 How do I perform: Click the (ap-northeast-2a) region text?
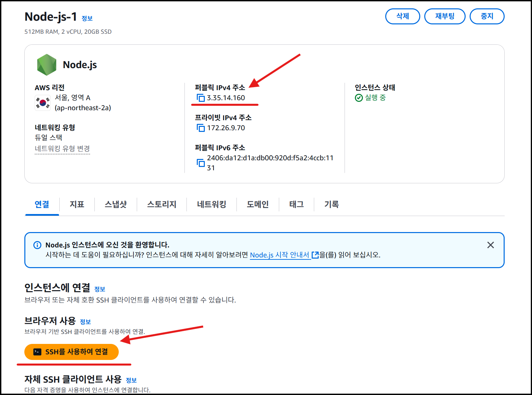pos(83,108)
